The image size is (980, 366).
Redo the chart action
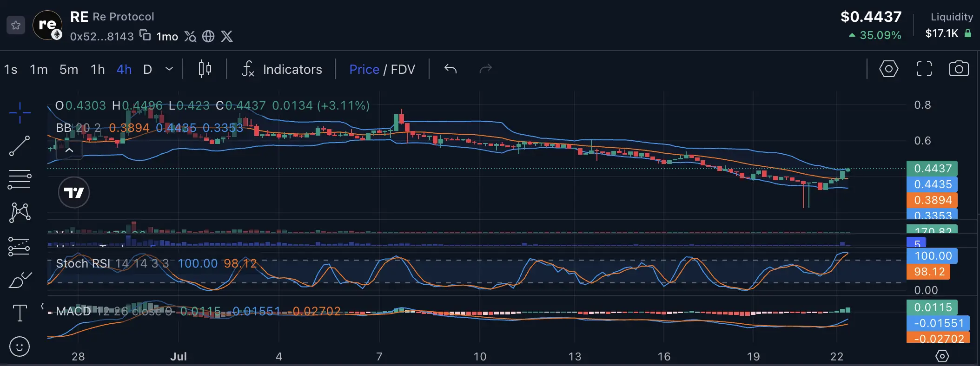pyautogui.click(x=485, y=69)
